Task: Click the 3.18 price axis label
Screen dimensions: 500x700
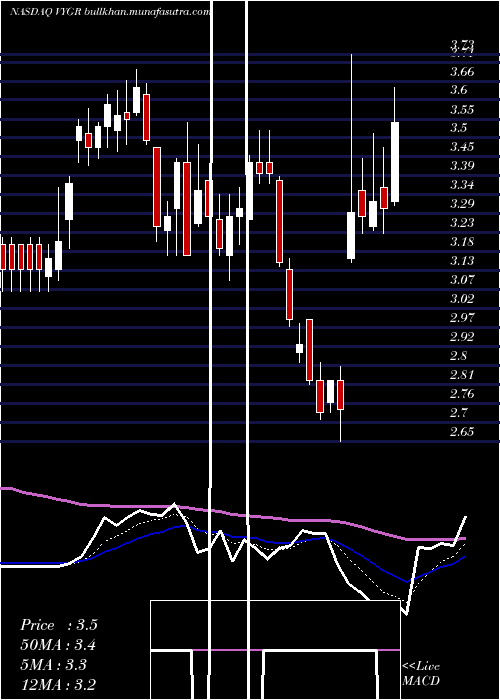Action: pyautogui.click(x=462, y=242)
